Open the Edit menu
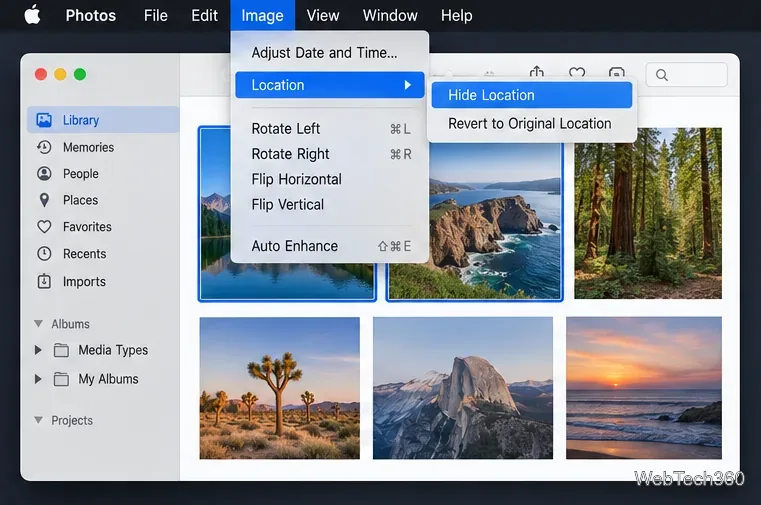Image resolution: width=761 pixels, height=505 pixels. coord(204,16)
